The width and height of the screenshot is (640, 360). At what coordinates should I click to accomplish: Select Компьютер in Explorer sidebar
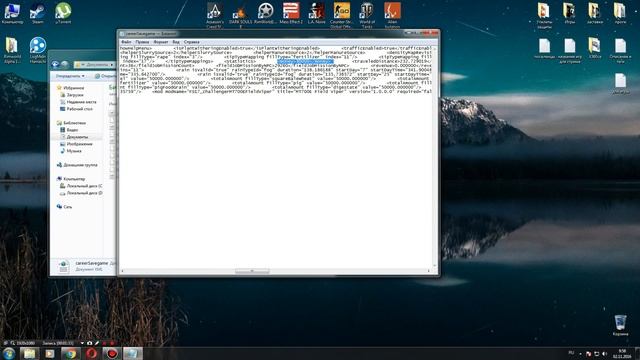(x=71, y=179)
